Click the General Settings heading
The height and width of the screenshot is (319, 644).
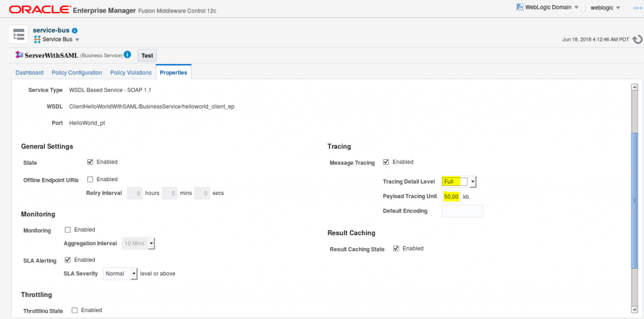click(47, 147)
